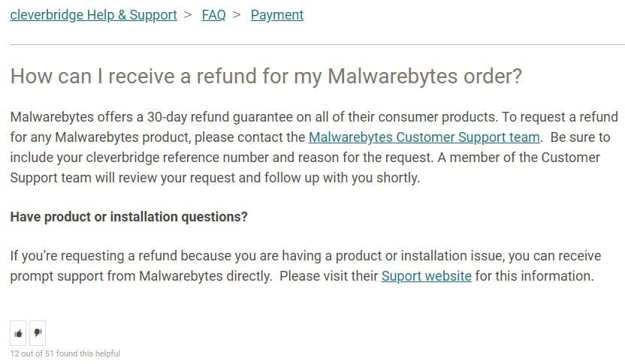Open the cleverbridge Help & Support breadcrumb

coord(93,15)
